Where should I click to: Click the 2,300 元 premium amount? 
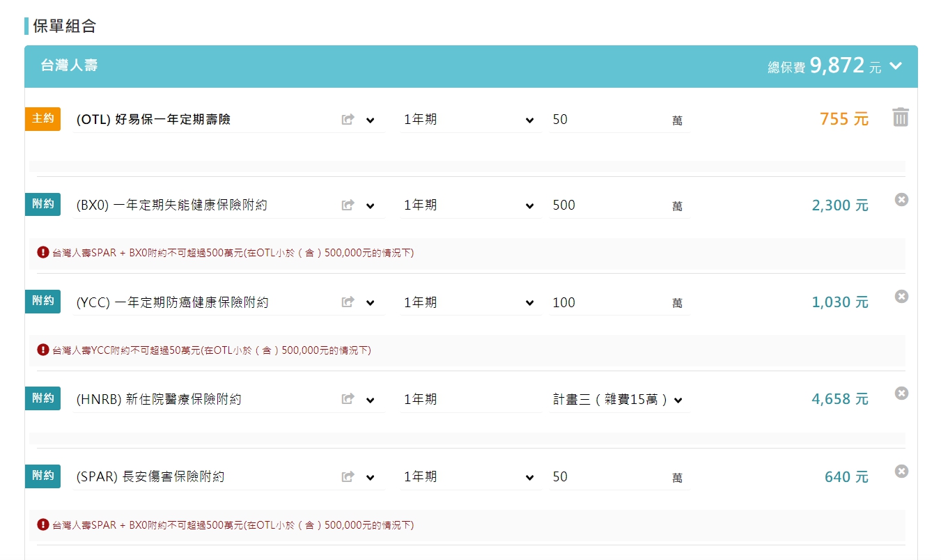(x=840, y=205)
